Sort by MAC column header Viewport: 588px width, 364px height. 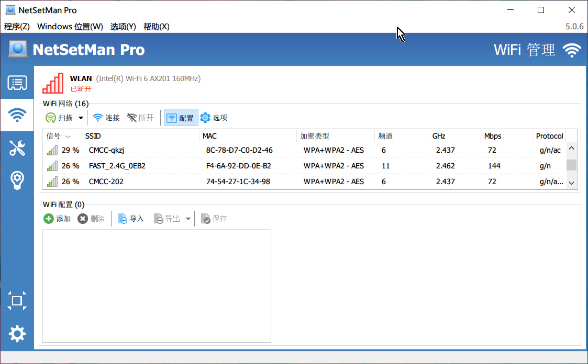click(248, 136)
